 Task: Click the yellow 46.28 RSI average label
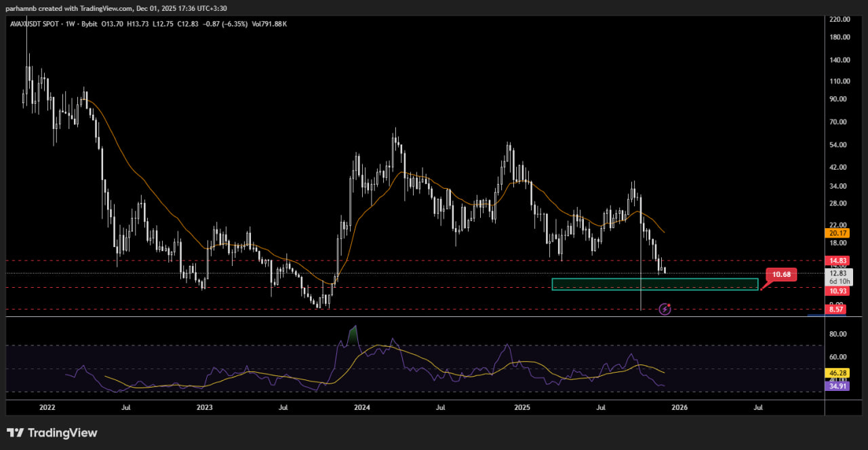pyautogui.click(x=839, y=373)
